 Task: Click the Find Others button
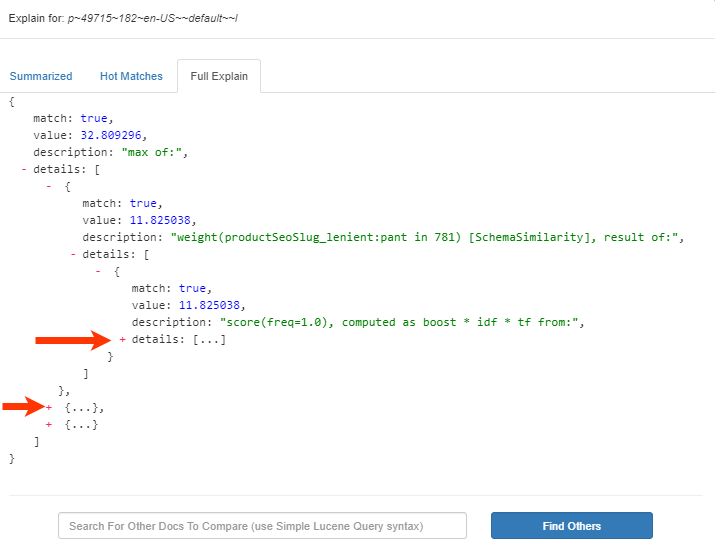572,526
